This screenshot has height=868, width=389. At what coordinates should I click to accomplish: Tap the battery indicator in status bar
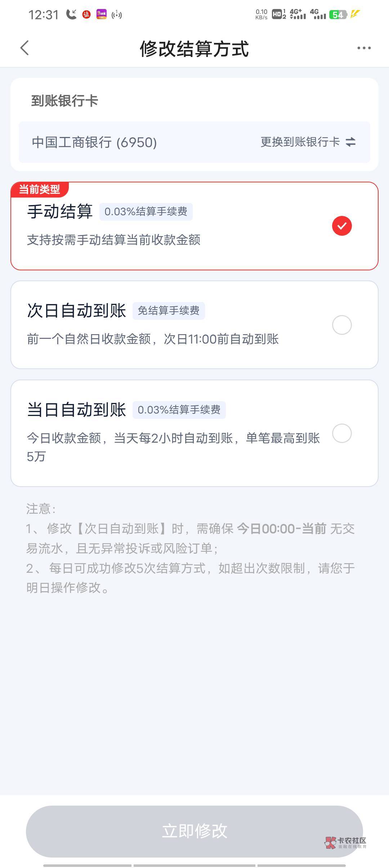point(338,15)
